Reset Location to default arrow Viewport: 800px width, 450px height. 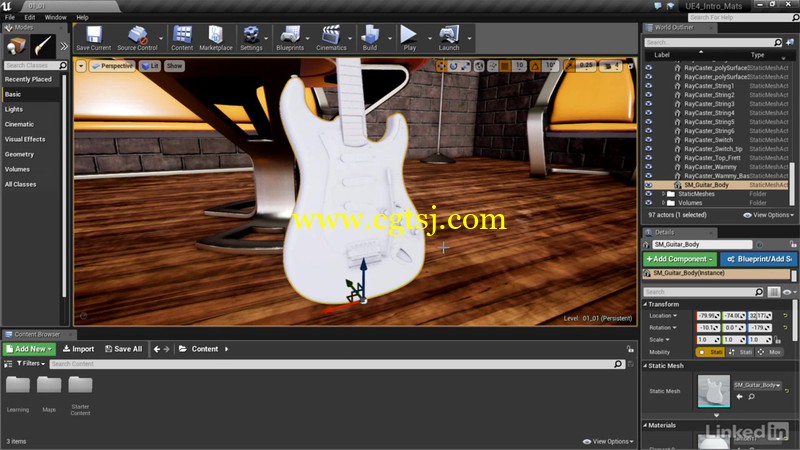point(785,316)
